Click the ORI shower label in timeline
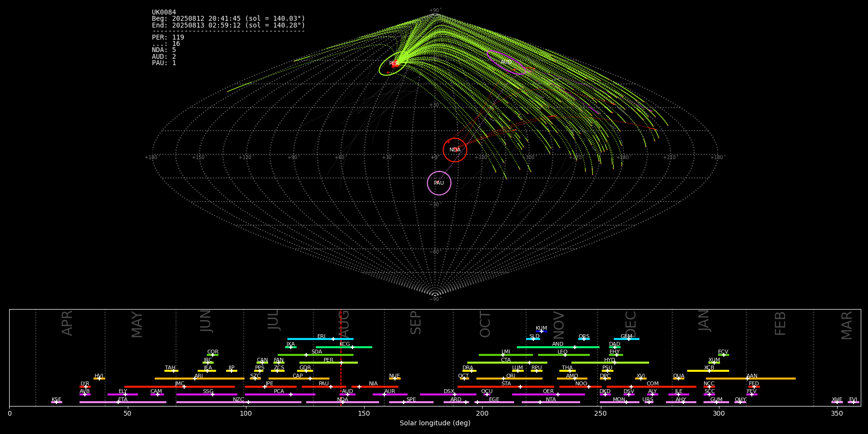Image resolution: width=868 pixels, height=434 pixels. click(x=511, y=376)
